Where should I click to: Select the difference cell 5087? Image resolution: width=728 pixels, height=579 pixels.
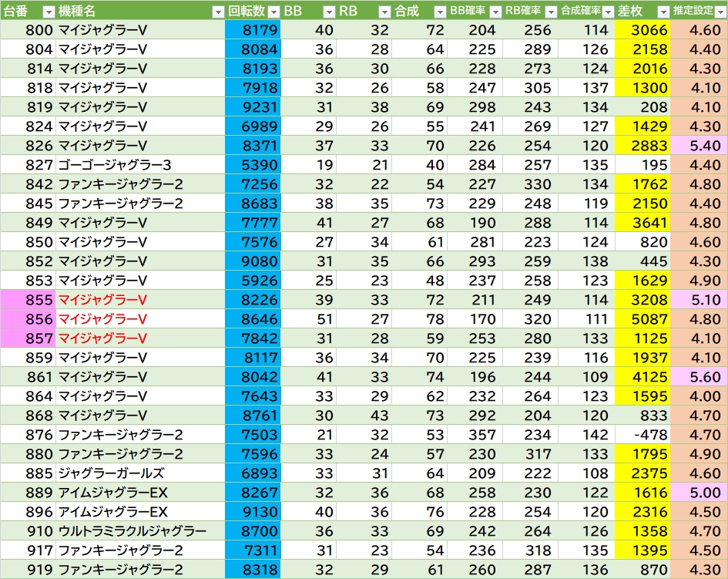[x=642, y=318]
